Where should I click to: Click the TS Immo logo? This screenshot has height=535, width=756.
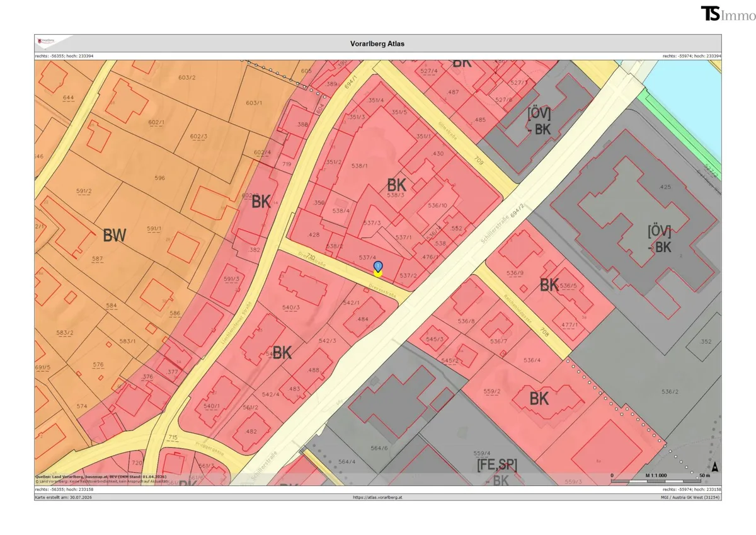point(728,13)
